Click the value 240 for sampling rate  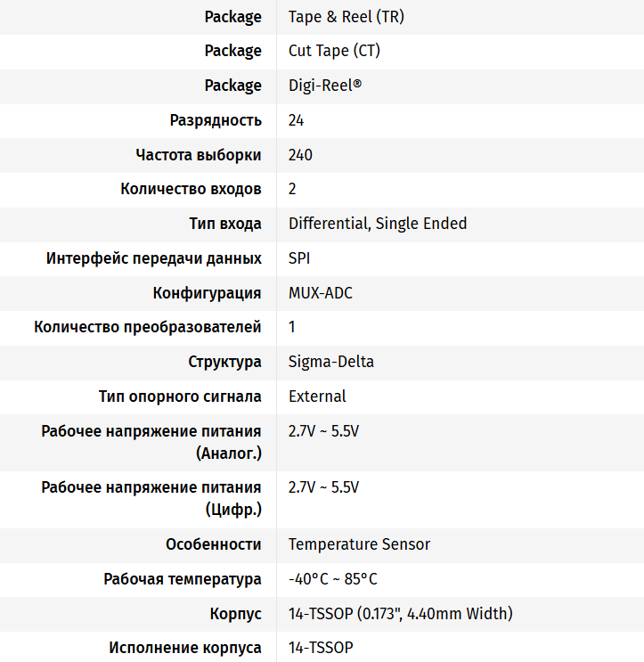pyautogui.click(x=300, y=155)
